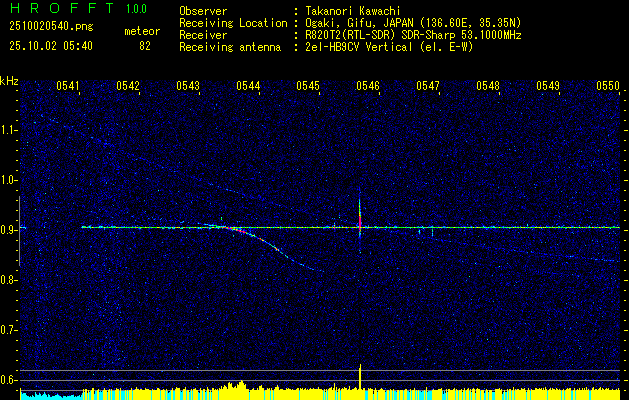Click the vertical meteor echo spike near 0546

(x=360, y=219)
